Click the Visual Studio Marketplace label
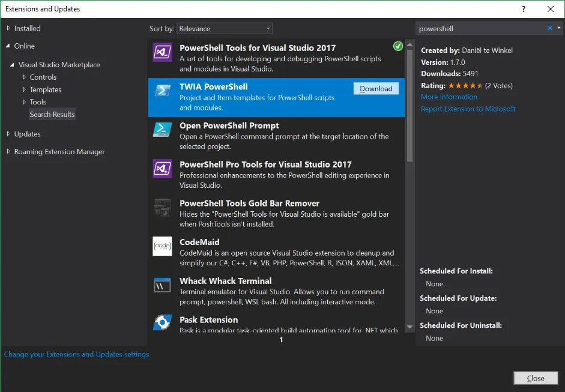 [59, 65]
